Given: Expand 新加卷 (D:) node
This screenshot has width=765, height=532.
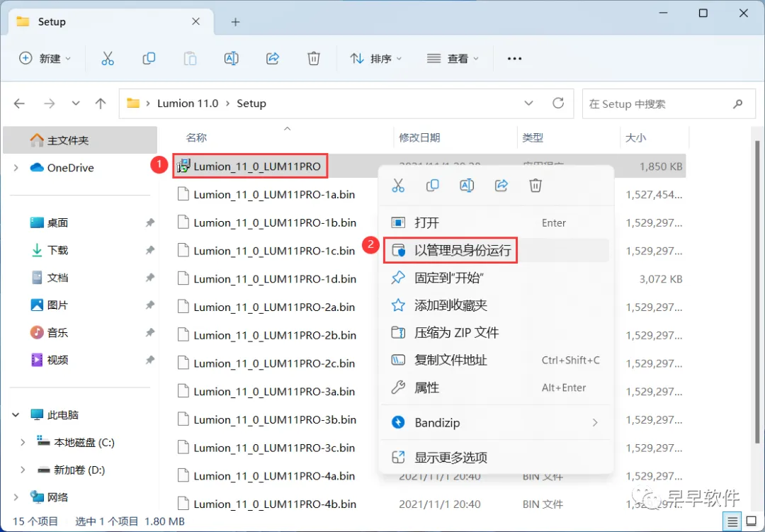Looking at the screenshot, I should click(23, 470).
